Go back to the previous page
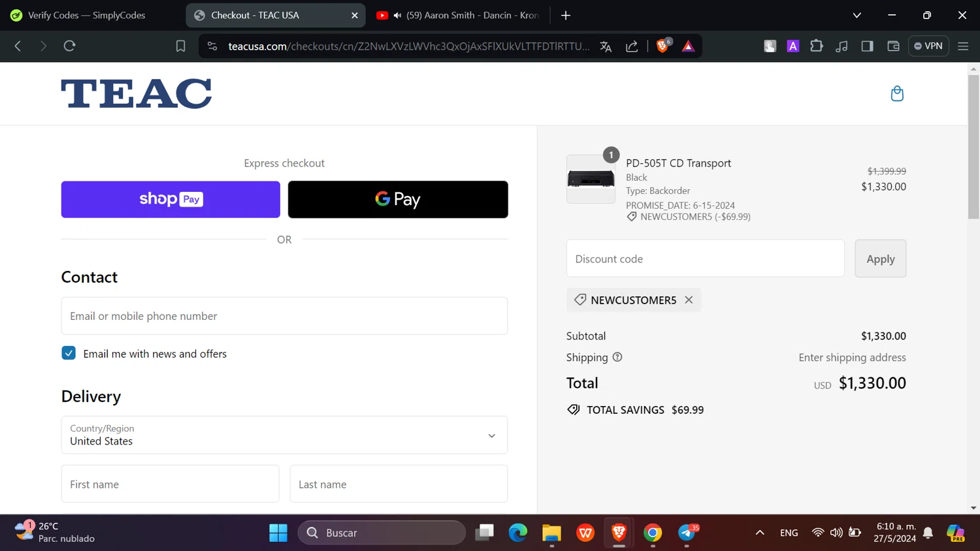 [x=18, y=46]
